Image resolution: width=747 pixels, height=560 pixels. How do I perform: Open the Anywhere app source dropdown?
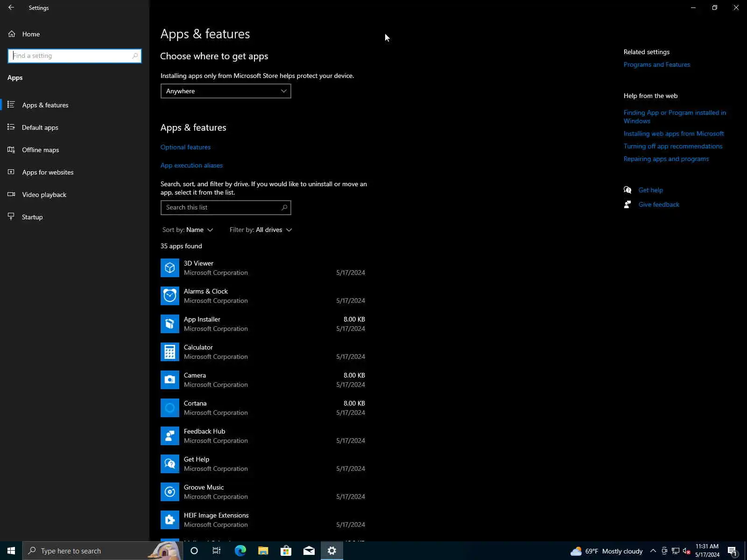pyautogui.click(x=226, y=91)
